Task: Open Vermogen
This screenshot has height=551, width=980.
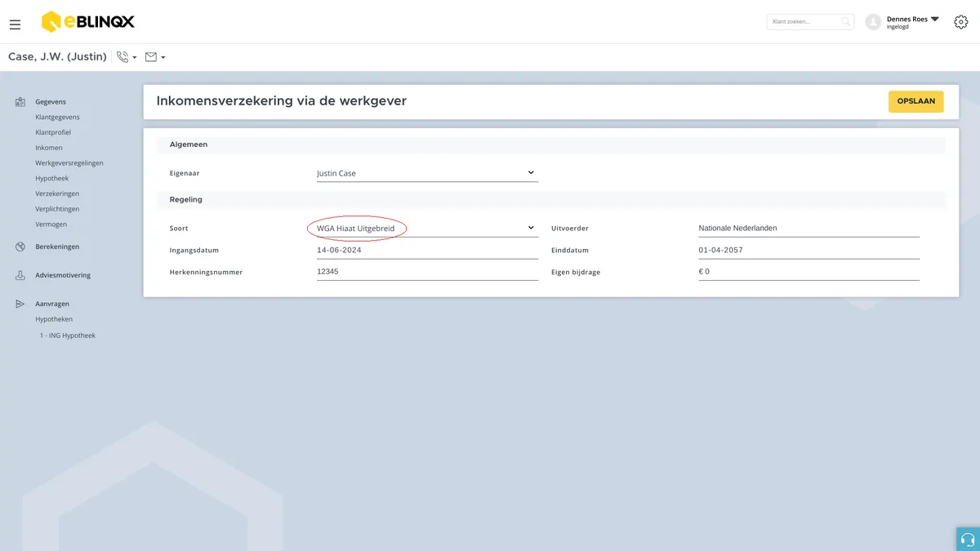Action: [x=51, y=224]
